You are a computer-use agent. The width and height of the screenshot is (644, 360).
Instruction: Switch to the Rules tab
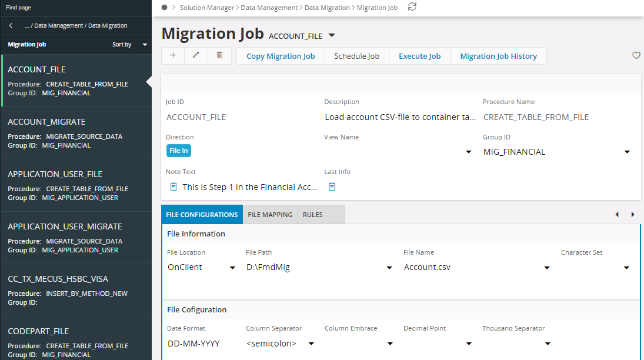pos(313,215)
